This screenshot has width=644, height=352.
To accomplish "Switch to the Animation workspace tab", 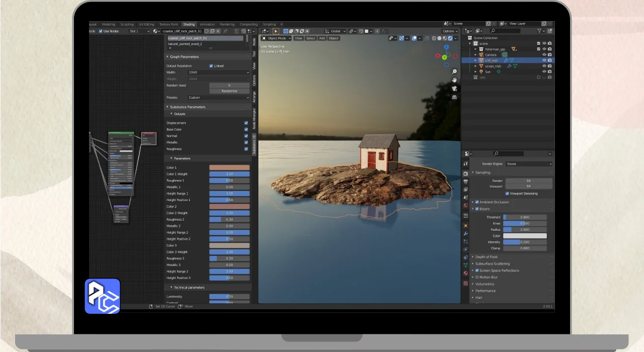I will (x=207, y=24).
